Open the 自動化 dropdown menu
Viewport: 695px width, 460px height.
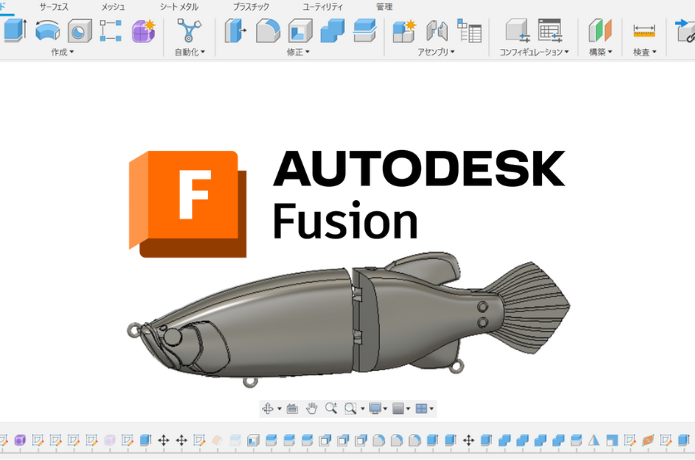click(190, 52)
